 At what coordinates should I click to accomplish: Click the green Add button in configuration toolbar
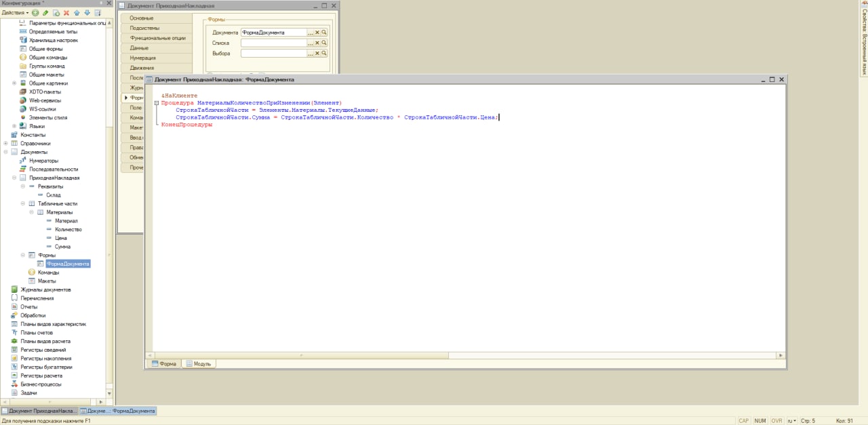click(x=35, y=13)
